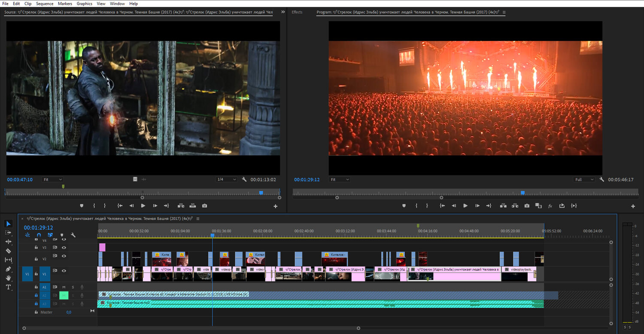Toggle Comparison View in Program monitor
The height and width of the screenshot is (334, 644).
(538, 206)
